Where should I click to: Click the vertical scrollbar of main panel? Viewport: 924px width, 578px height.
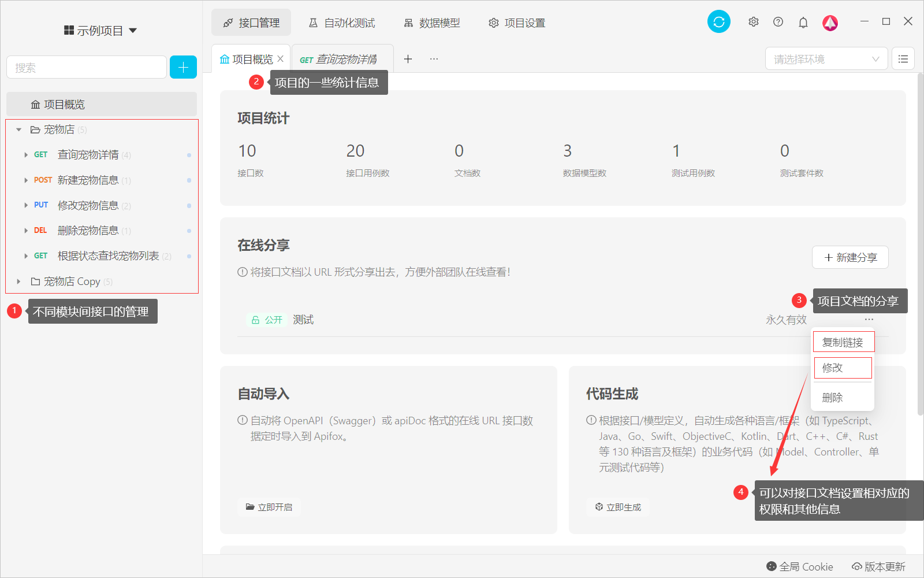tap(920, 243)
